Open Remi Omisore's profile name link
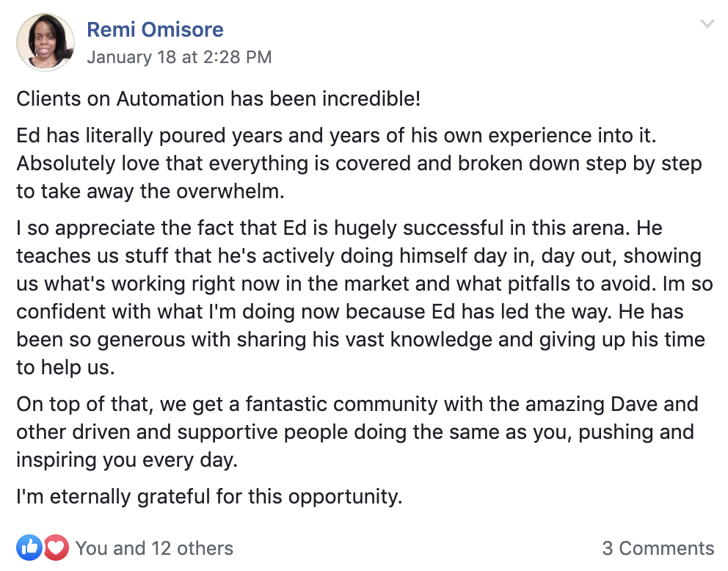 (x=155, y=30)
